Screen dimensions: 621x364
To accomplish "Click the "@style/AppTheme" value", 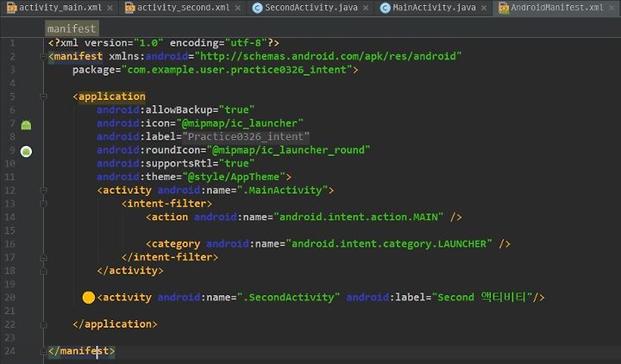I will click(x=234, y=177).
